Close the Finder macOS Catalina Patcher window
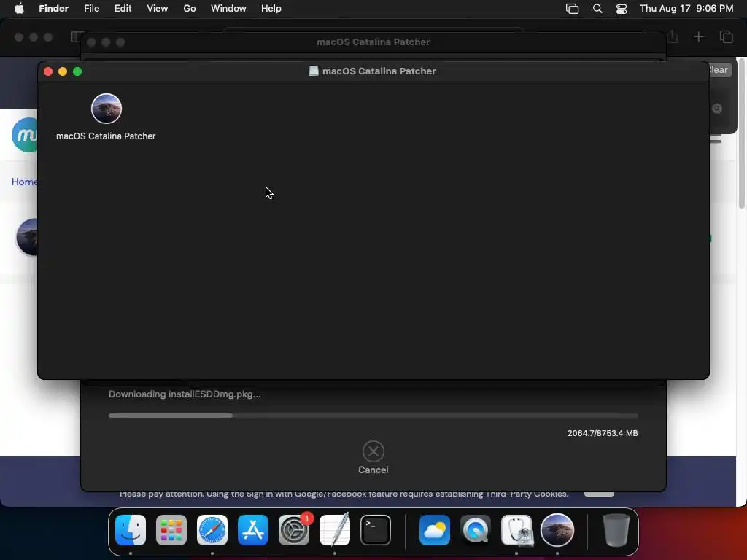747x560 pixels. (x=48, y=71)
